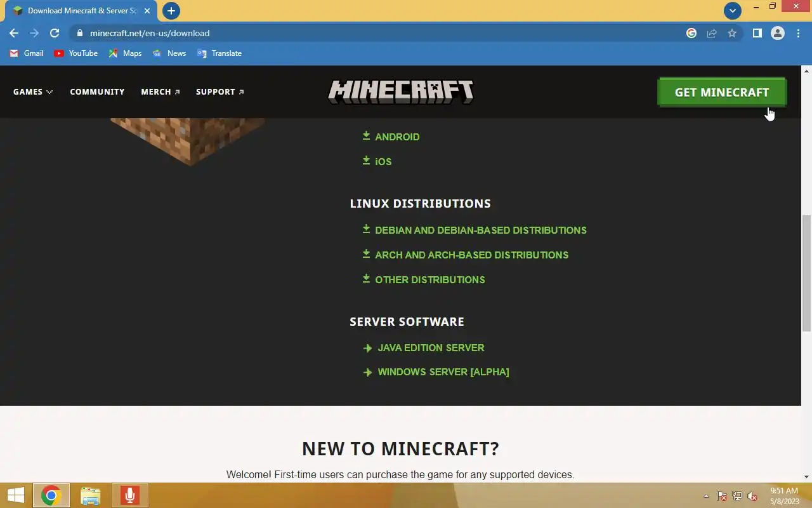
Task: Open the Maps bookmark
Action: [125, 53]
